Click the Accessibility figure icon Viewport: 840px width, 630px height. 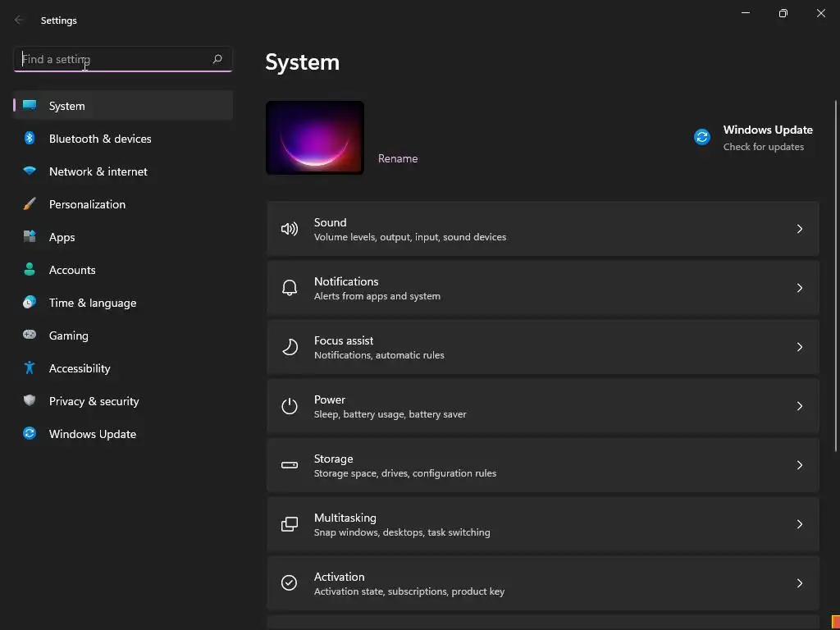[30, 368]
